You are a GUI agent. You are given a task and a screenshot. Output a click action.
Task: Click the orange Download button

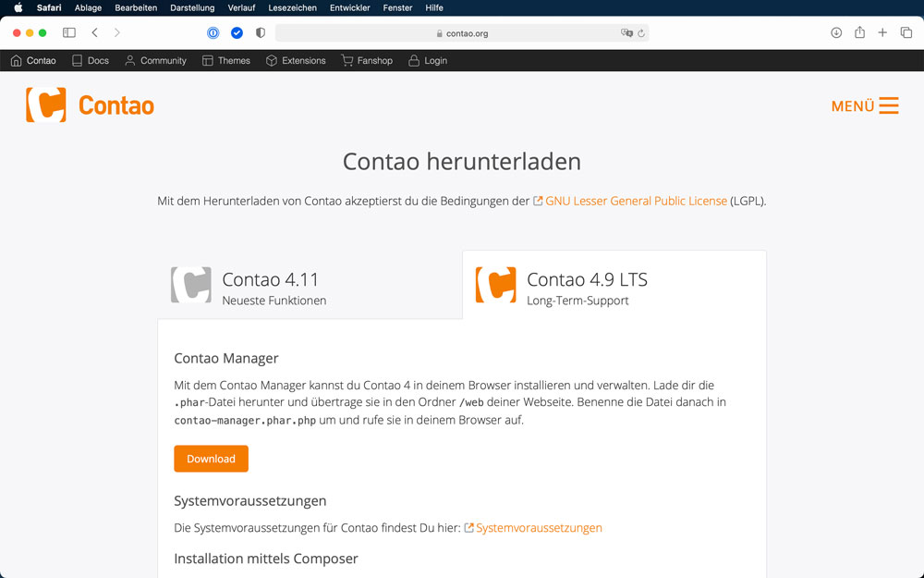click(211, 459)
